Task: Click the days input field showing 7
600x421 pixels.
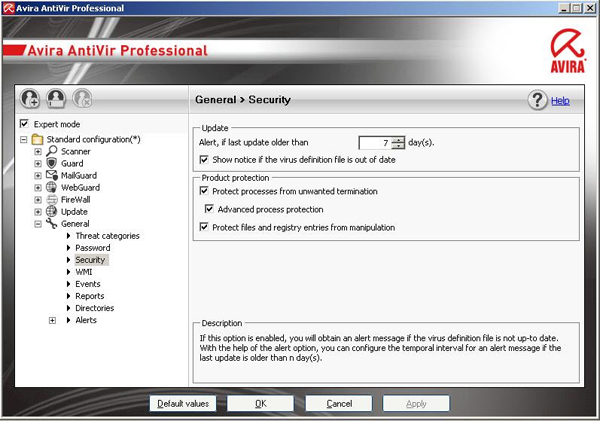Action: click(x=375, y=143)
